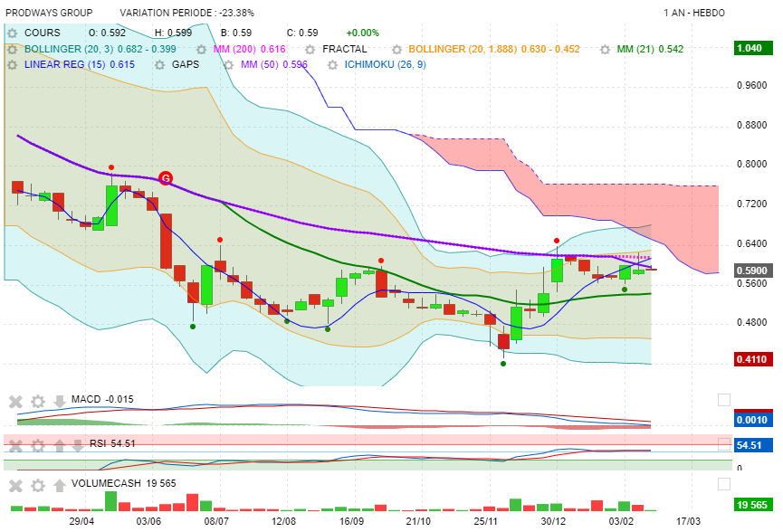Click the GAPS label

[x=186, y=65]
